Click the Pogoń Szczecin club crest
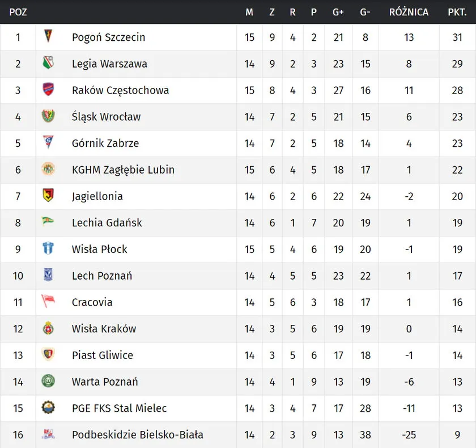The image size is (476, 448). tap(48, 37)
